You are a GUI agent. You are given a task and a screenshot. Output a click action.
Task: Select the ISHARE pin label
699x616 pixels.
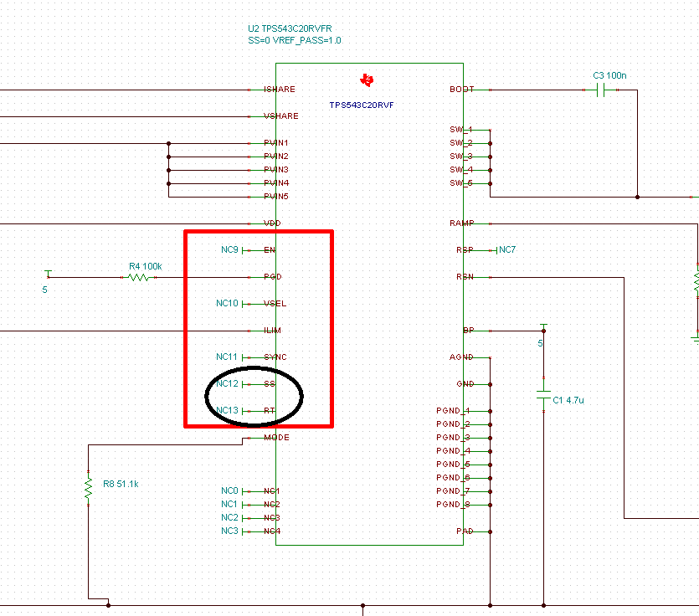click(280, 90)
